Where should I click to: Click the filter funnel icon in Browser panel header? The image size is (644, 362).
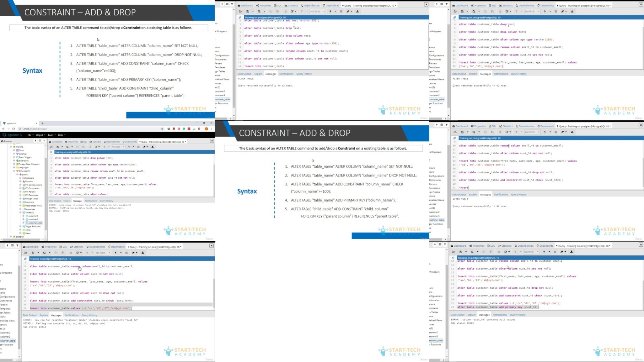44,140
